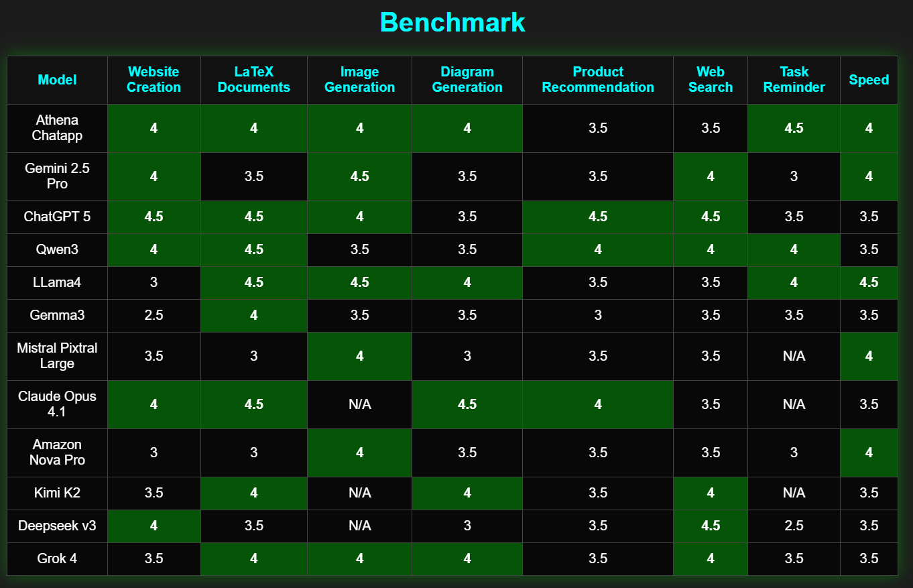Image resolution: width=913 pixels, height=588 pixels.
Task: Select Claude Opus 4.1's Diagram Generation score 4.5
Action: [467, 404]
